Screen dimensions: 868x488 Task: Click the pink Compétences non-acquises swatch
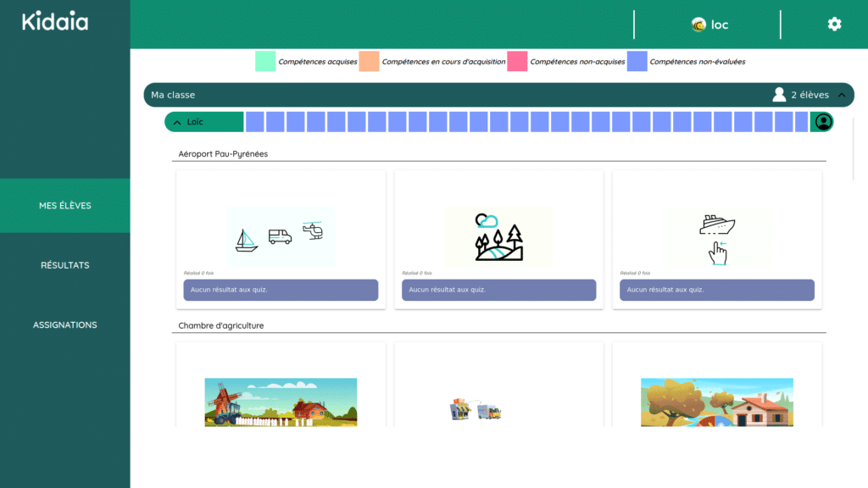coord(517,61)
